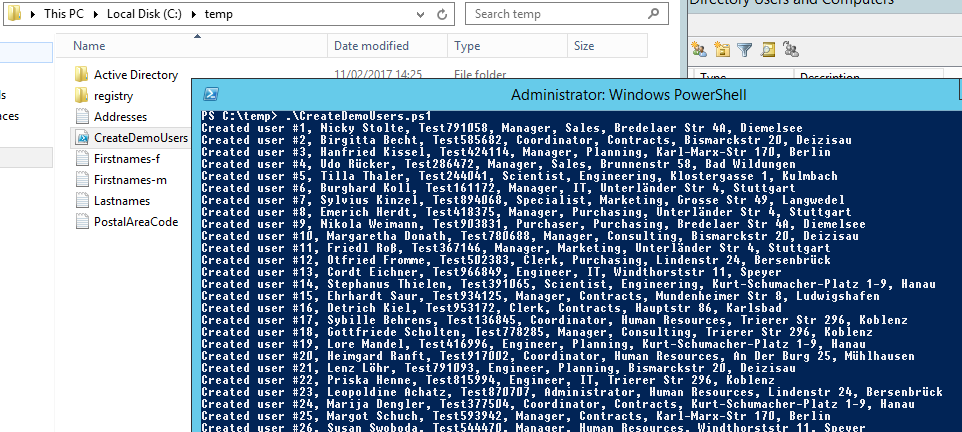This screenshot has height=432, width=962.
Task: Expand chevron after This PC breadcrumb
Action: [x=96, y=14]
